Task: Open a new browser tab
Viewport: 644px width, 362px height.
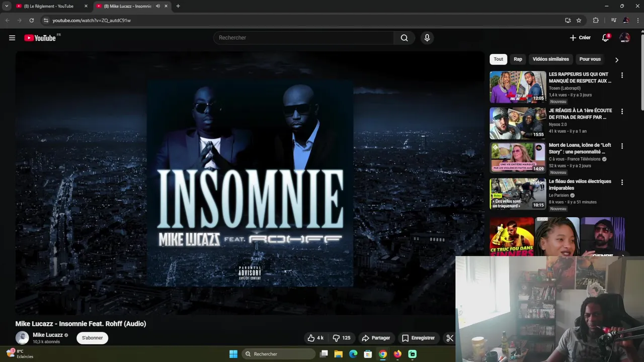Action: [x=178, y=6]
